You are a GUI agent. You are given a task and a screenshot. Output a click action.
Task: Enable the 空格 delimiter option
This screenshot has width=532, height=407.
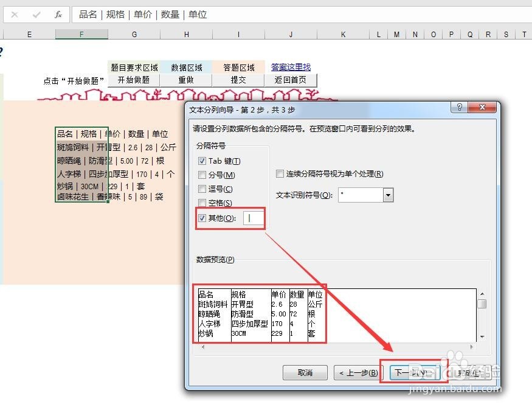202,203
